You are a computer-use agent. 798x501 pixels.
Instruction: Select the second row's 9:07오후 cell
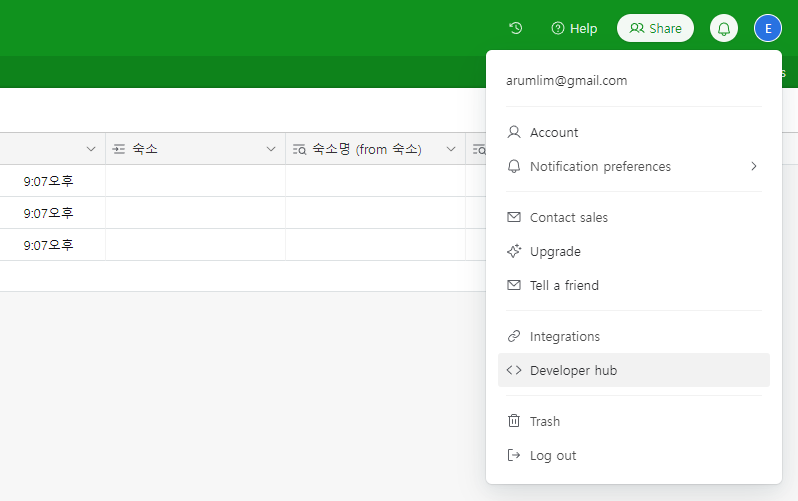[x=52, y=213]
